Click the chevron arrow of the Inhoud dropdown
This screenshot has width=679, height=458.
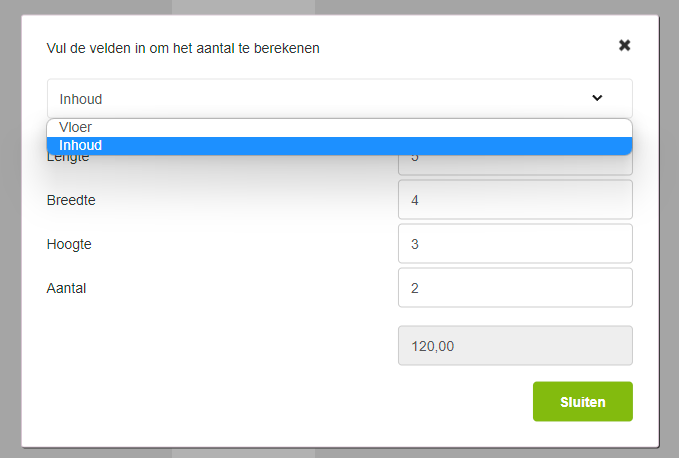click(x=597, y=98)
